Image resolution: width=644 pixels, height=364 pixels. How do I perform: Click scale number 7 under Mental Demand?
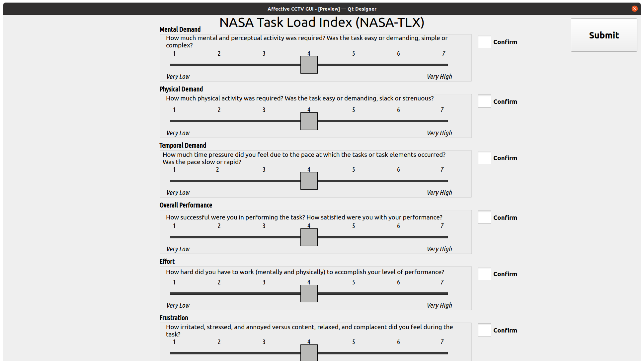point(443,53)
